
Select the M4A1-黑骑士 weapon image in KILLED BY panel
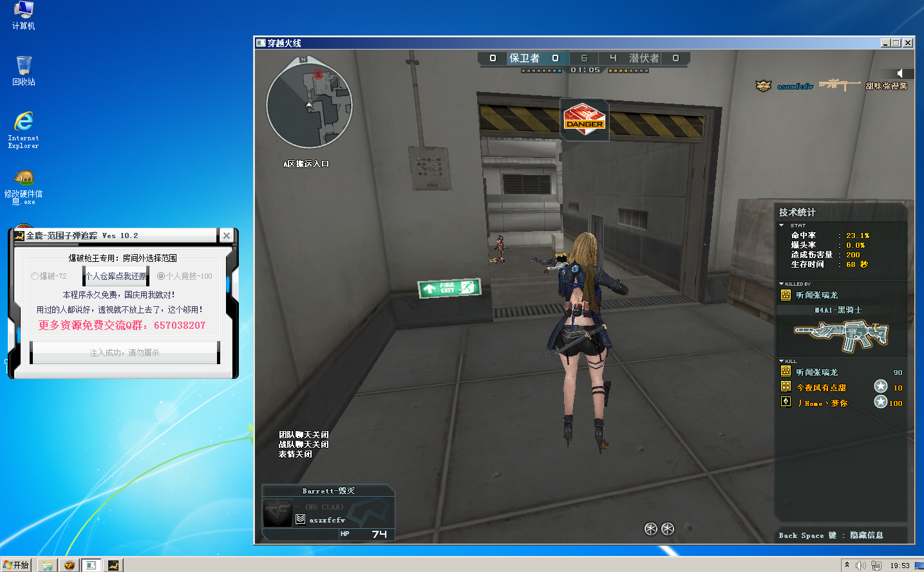pos(842,335)
